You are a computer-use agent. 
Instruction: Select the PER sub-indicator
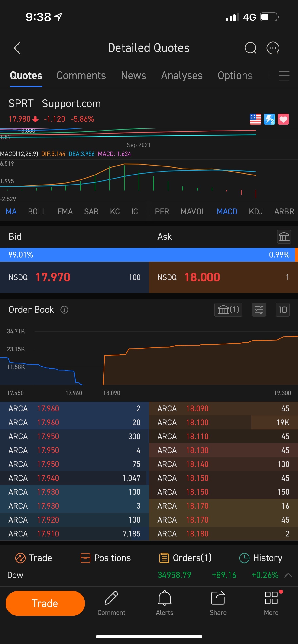(162, 211)
